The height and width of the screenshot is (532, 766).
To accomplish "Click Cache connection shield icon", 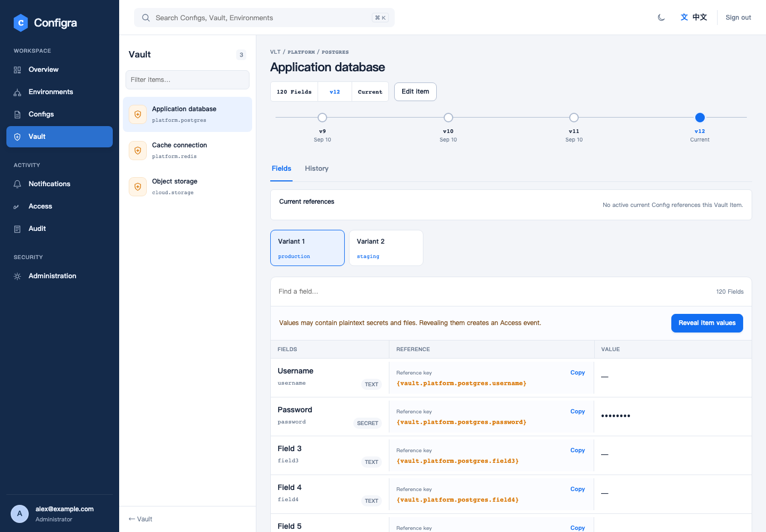I will pyautogui.click(x=138, y=151).
